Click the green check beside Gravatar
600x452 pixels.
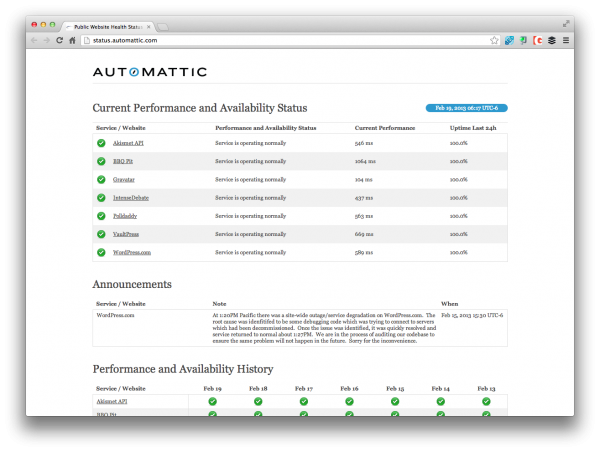pos(101,179)
